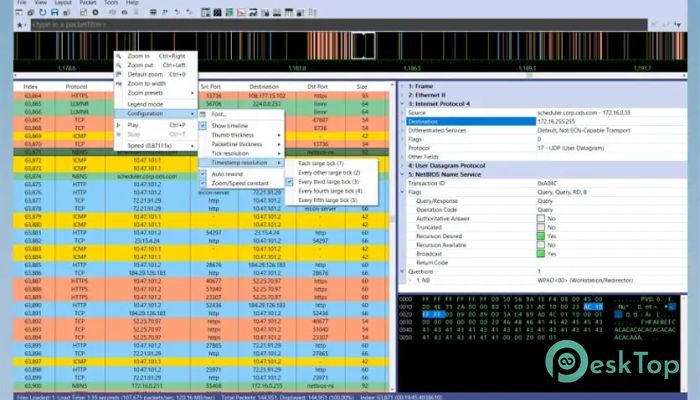
Task: Open the File menu
Action: 21,2
